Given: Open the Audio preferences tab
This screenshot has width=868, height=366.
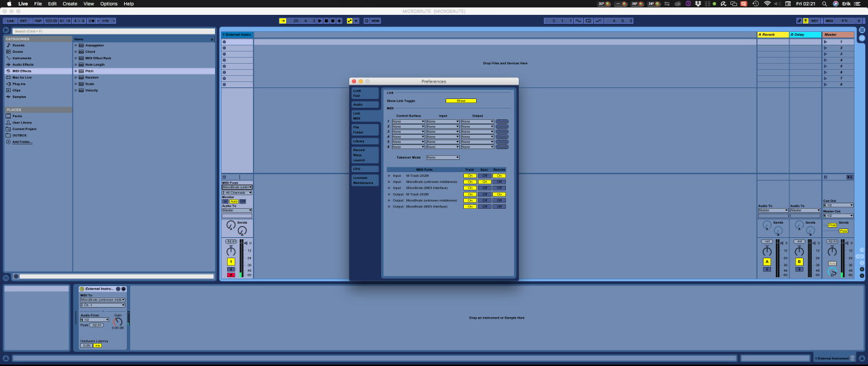Looking at the screenshot, I should click(x=357, y=104).
